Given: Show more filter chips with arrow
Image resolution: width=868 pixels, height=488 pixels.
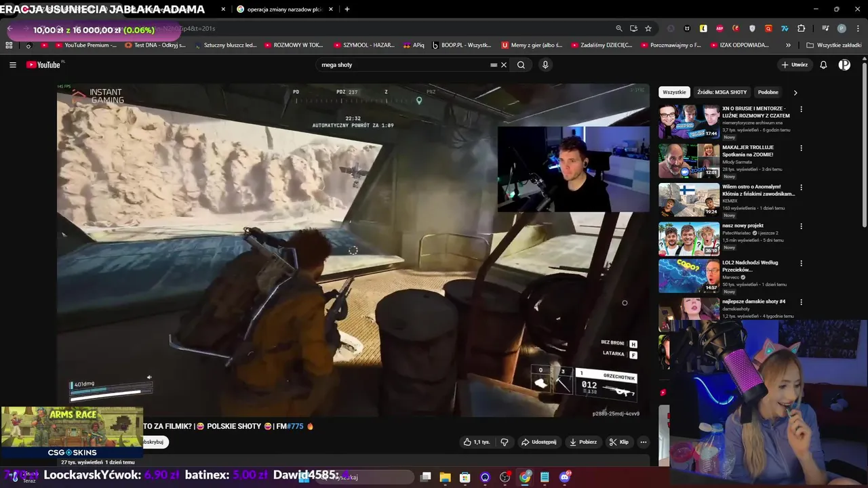Looking at the screenshot, I should [795, 92].
